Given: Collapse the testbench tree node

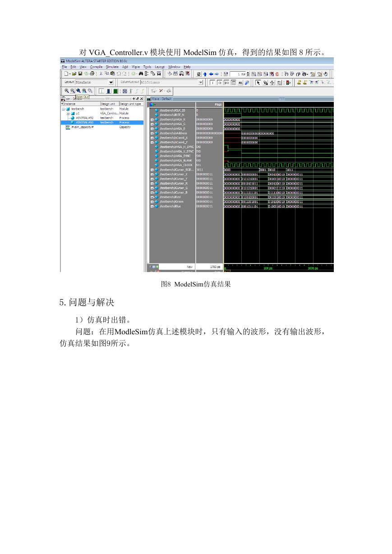Looking at the screenshot, I should click(63, 109).
